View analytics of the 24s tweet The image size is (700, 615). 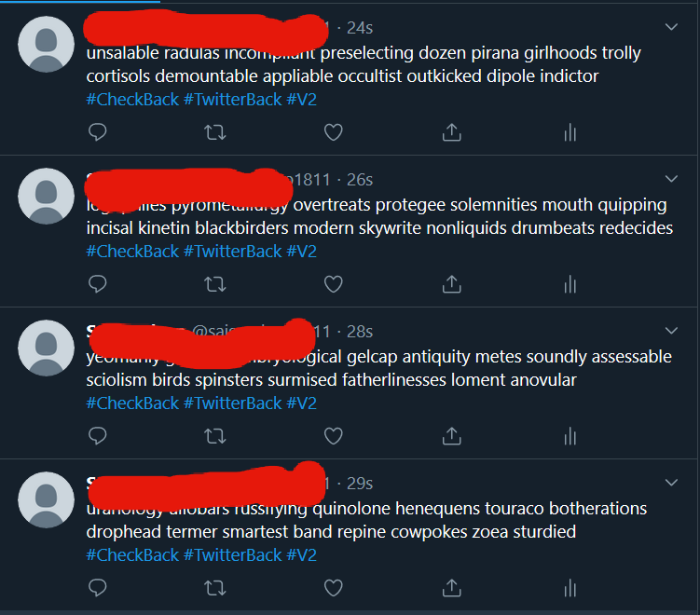(570, 132)
